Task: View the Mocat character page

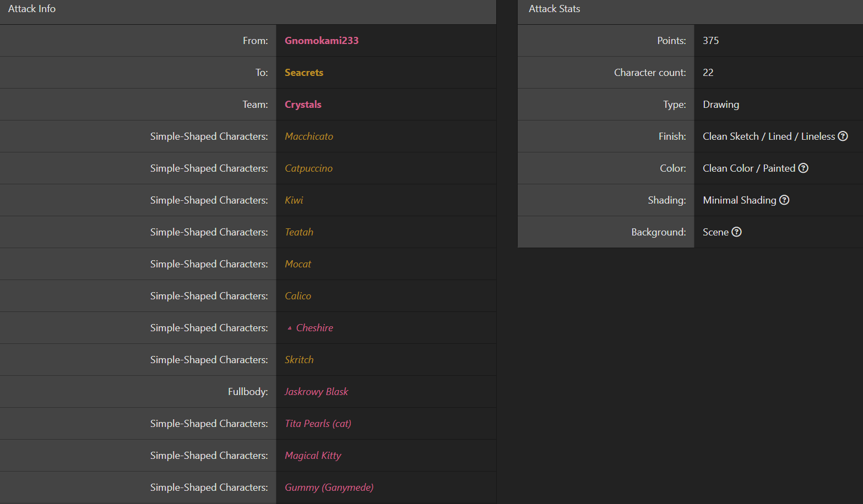Action: (297, 264)
